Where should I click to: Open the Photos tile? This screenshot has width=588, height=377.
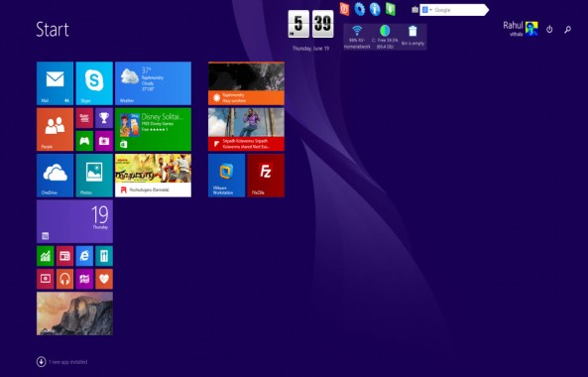coord(94,176)
